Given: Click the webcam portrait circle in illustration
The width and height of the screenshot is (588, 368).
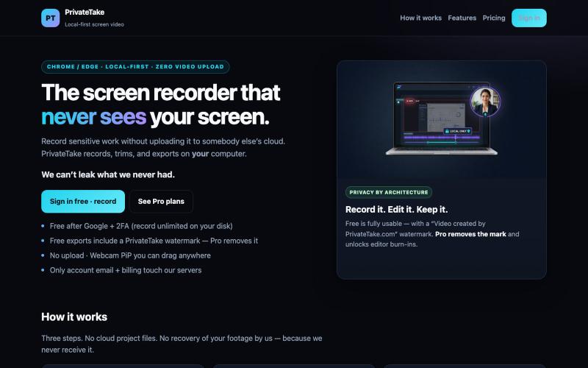Looking at the screenshot, I should 485,102.
